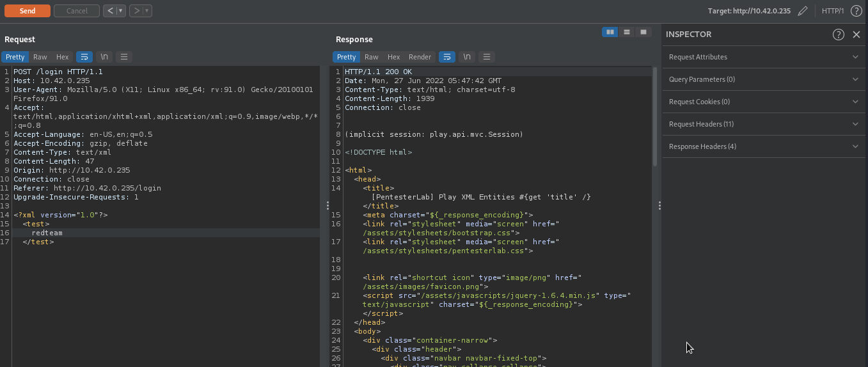Click the Request/Response divider handle dots
868x367 pixels.
pos(327,206)
